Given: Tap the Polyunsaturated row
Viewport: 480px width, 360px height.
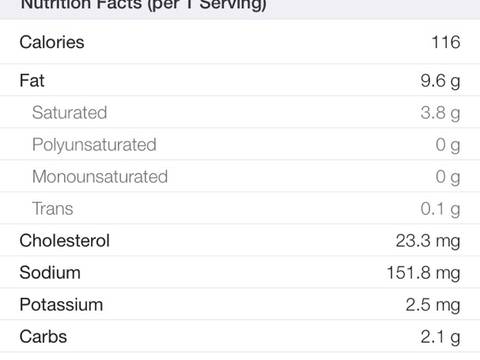Looking at the screenshot, I should [240, 144].
